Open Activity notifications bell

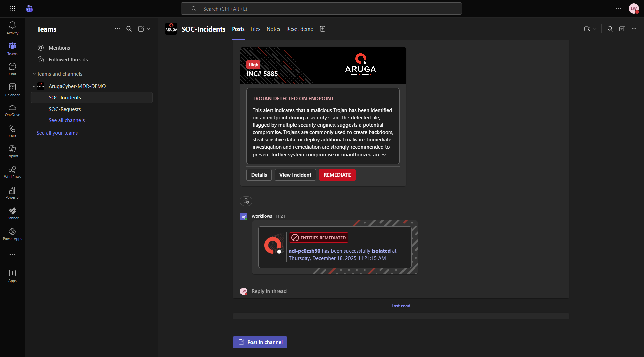pos(12,28)
